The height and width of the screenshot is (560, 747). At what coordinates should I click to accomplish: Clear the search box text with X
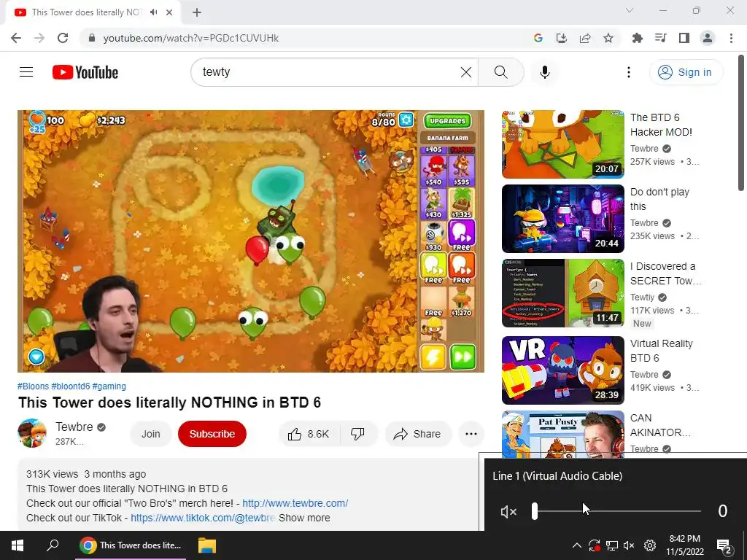pyautogui.click(x=466, y=72)
